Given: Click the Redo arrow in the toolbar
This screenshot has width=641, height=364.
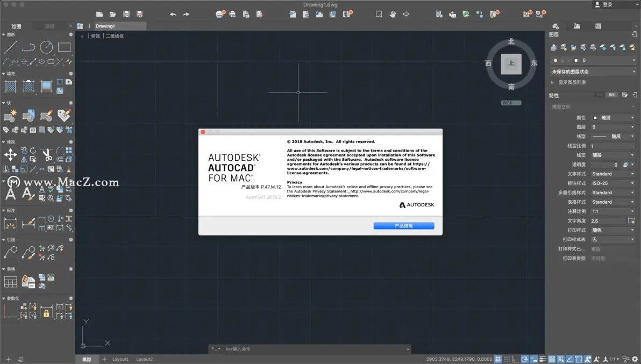Looking at the screenshot, I should (186, 15).
